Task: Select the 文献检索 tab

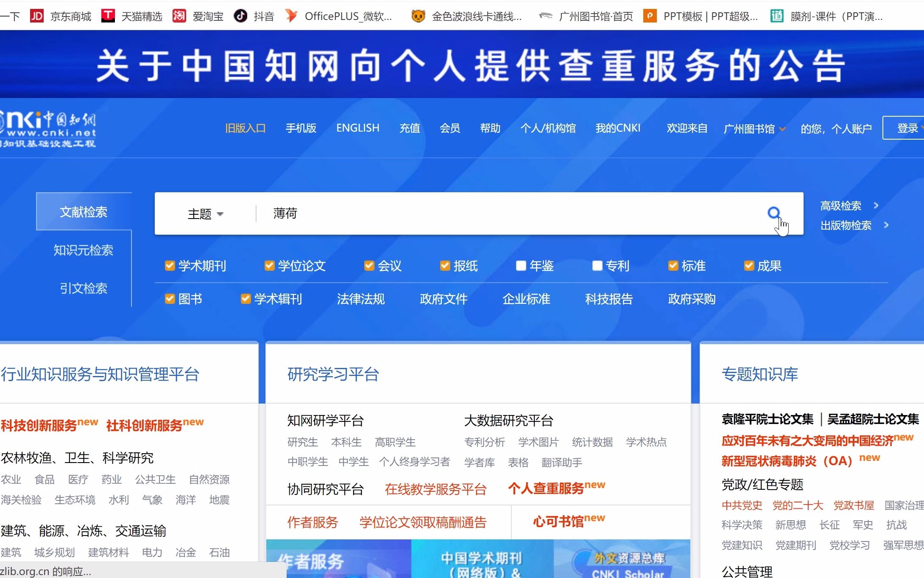Action: (84, 212)
